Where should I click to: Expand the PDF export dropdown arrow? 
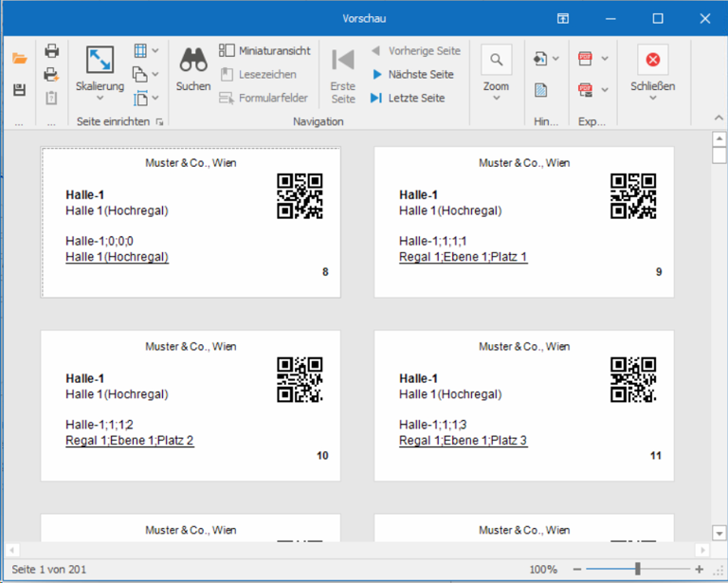pyautogui.click(x=605, y=59)
